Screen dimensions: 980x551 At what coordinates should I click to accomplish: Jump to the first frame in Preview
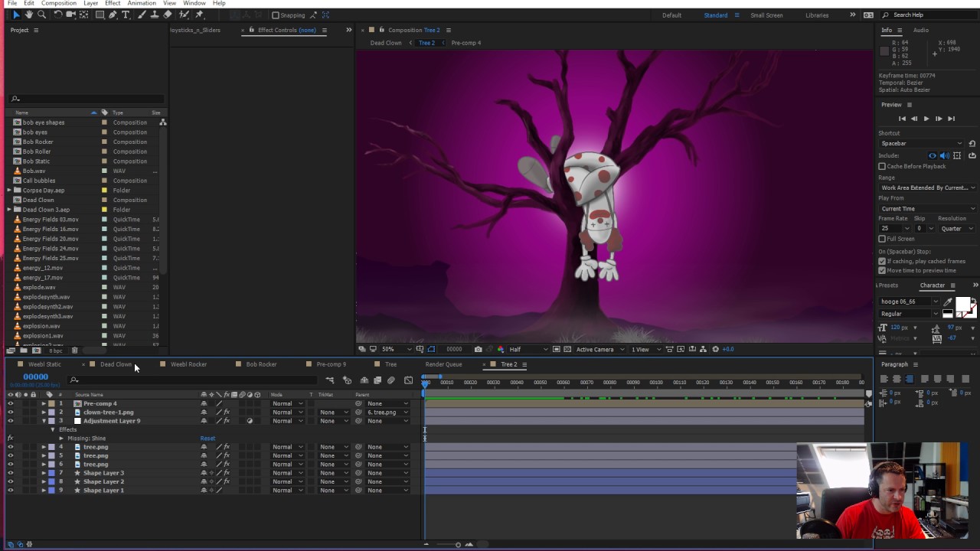click(x=902, y=119)
